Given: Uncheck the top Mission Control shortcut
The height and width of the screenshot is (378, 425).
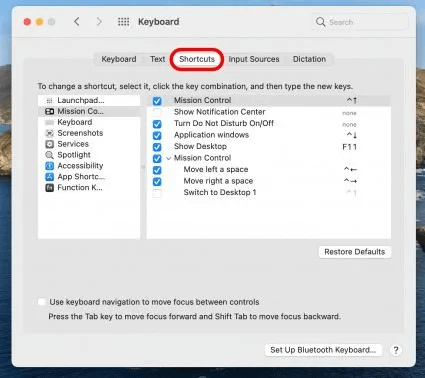Looking at the screenshot, I should 157,101.
